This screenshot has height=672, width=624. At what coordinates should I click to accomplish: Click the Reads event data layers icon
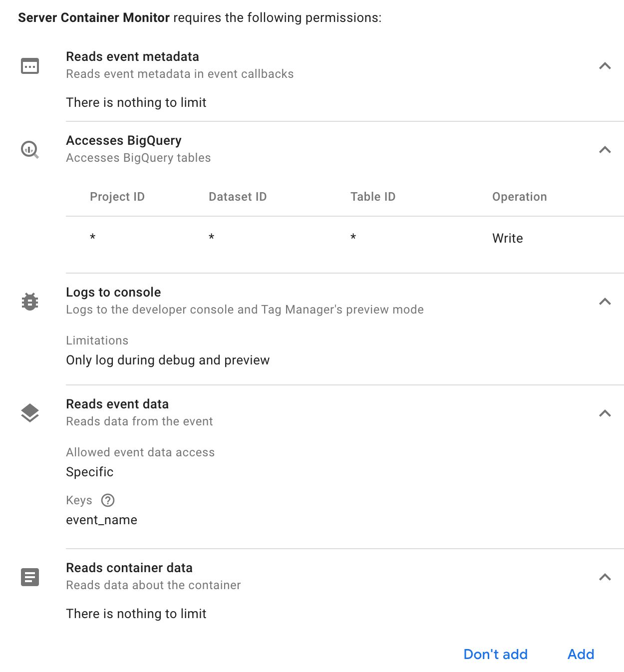click(x=30, y=413)
